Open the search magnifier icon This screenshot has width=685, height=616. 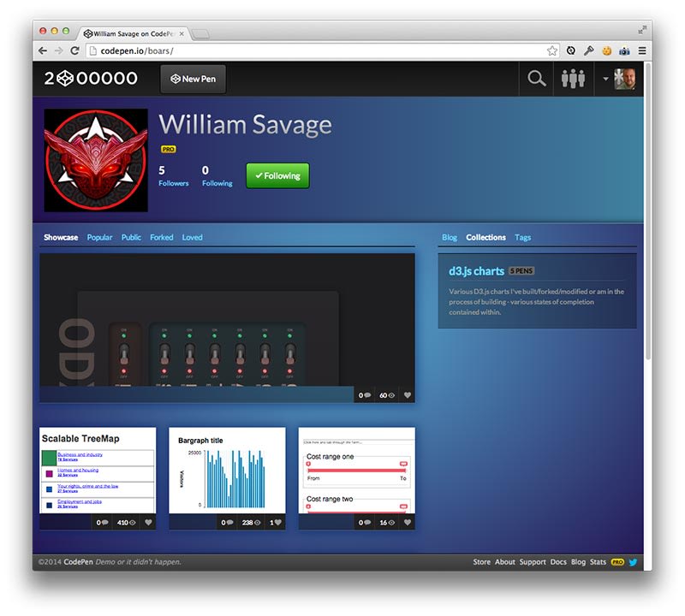(x=536, y=79)
